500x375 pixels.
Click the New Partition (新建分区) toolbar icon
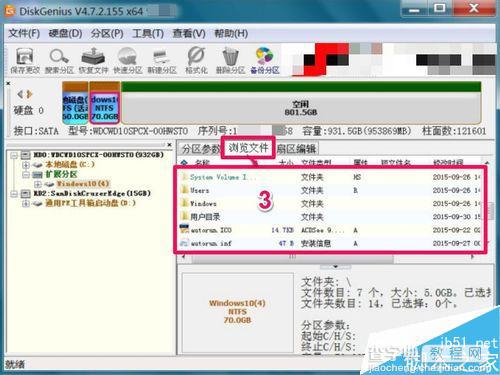pyautogui.click(x=162, y=61)
